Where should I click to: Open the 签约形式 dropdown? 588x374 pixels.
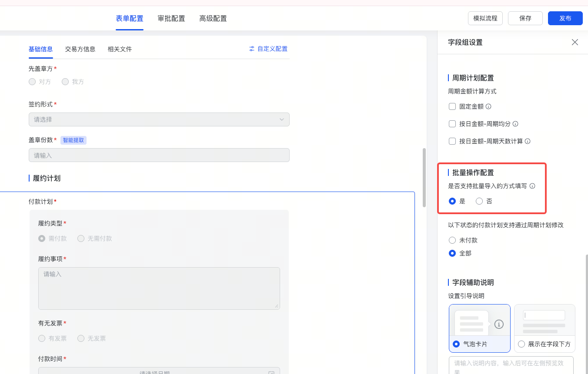coord(159,119)
